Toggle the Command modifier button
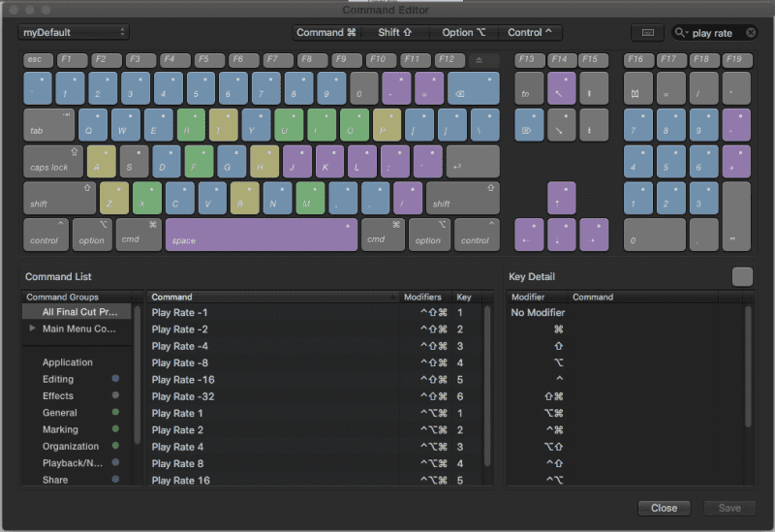 [x=326, y=33]
